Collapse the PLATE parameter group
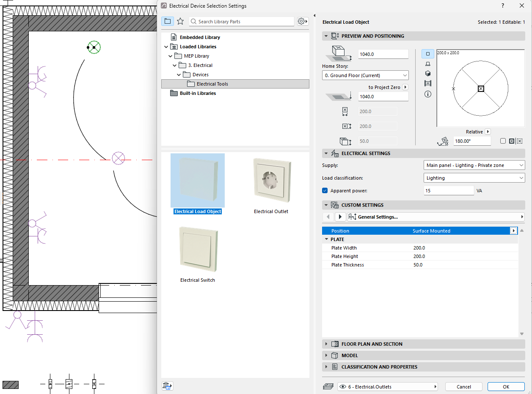Viewport: 532px width, 394px height. 327,239
